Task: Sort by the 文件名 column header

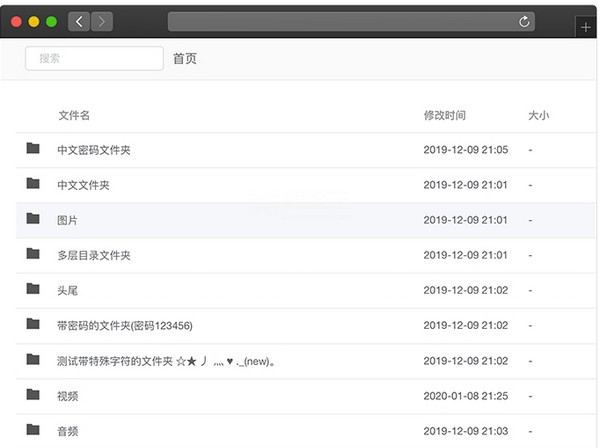Action: tap(74, 115)
